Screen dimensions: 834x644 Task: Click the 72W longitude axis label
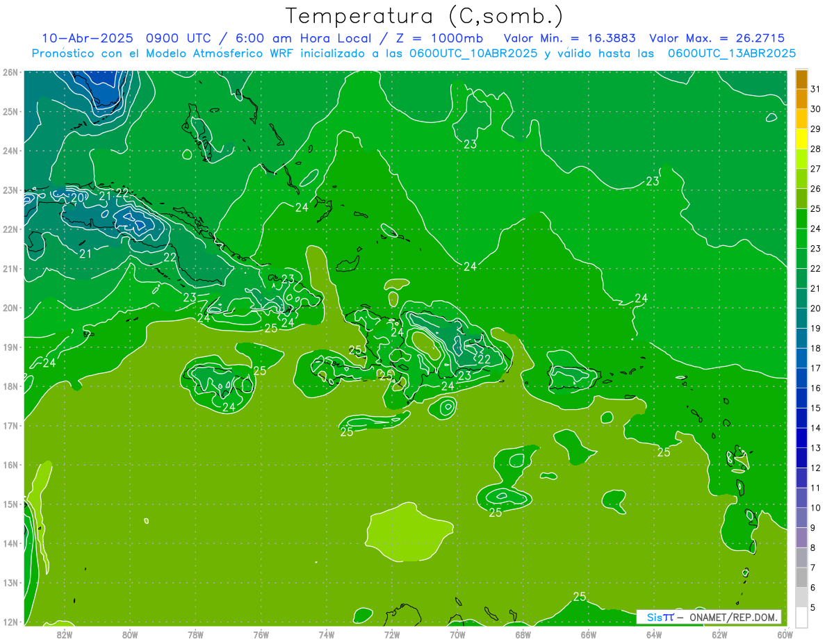[392, 634]
